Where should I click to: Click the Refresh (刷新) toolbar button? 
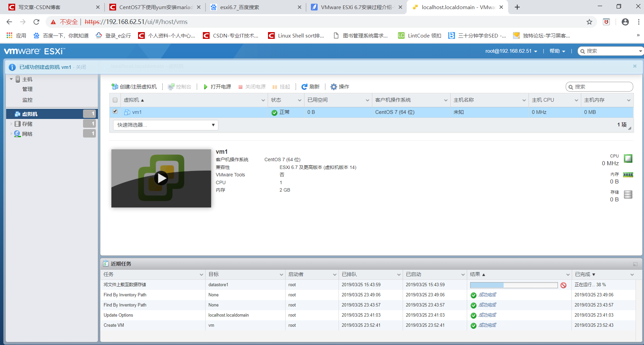(310, 87)
